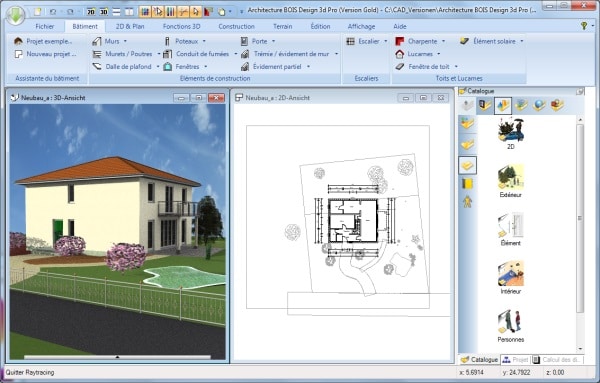Switch to the Fonctions 3D tab
This screenshot has width=600, height=383.
181,26
